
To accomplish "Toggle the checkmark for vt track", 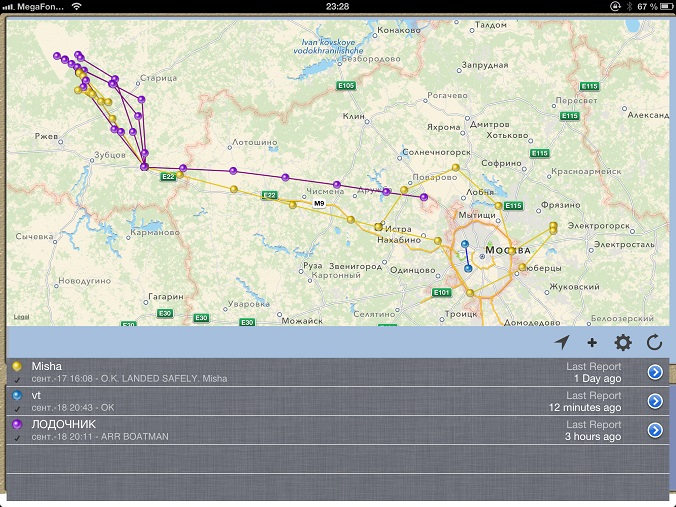I will click(17, 409).
